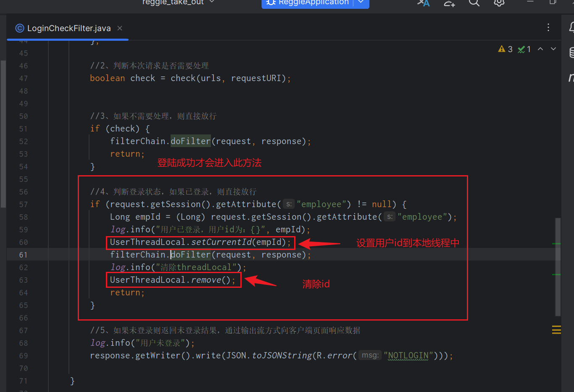Click 'getWriter()' on line 69
The image size is (574, 392).
point(163,355)
